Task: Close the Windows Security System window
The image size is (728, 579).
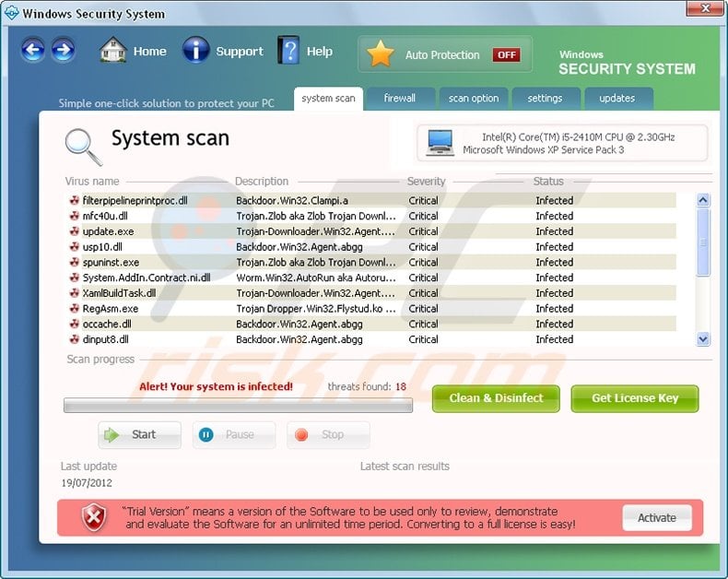Action: click(704, 8)
